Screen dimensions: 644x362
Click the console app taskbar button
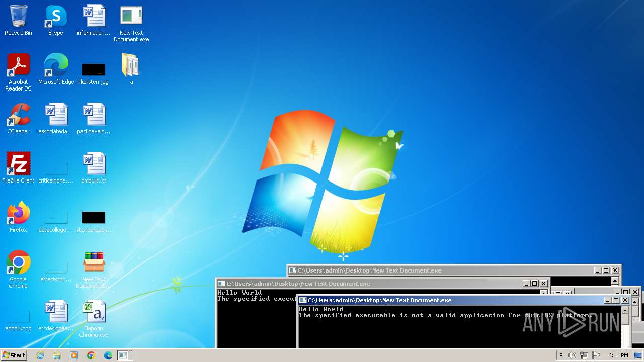[x=125, y=355]
